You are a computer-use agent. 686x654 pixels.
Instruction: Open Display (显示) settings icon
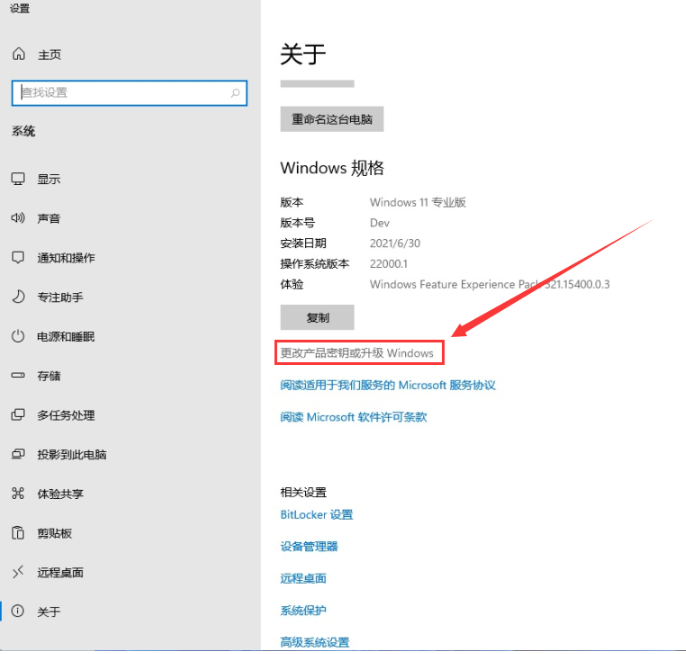coord(18,179)
